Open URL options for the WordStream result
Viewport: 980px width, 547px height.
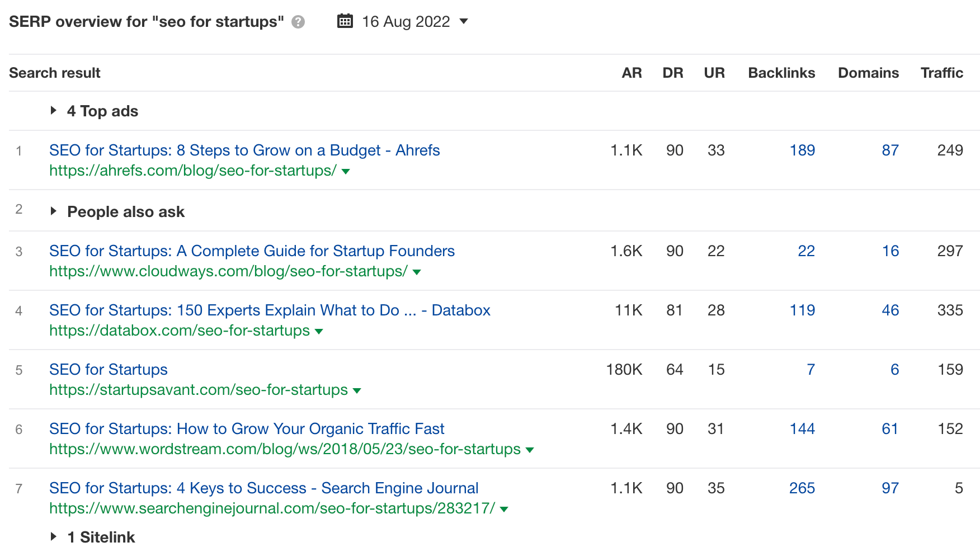pyautogui.click(x=529, y=449)
